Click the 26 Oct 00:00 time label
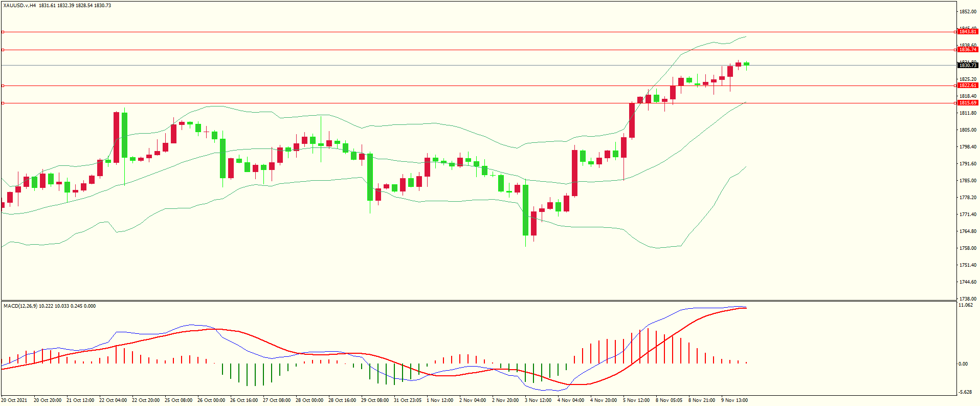980x406 pixels. tap(211, 400)
